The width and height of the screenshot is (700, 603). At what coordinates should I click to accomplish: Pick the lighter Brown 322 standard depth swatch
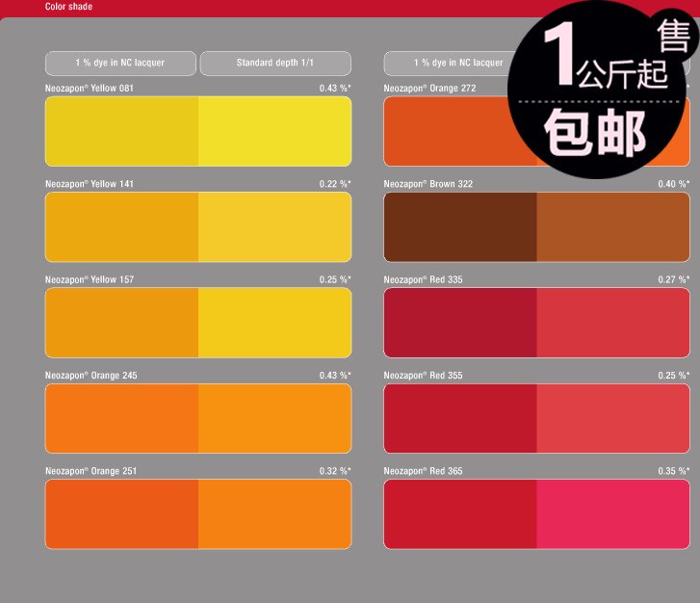613,227
